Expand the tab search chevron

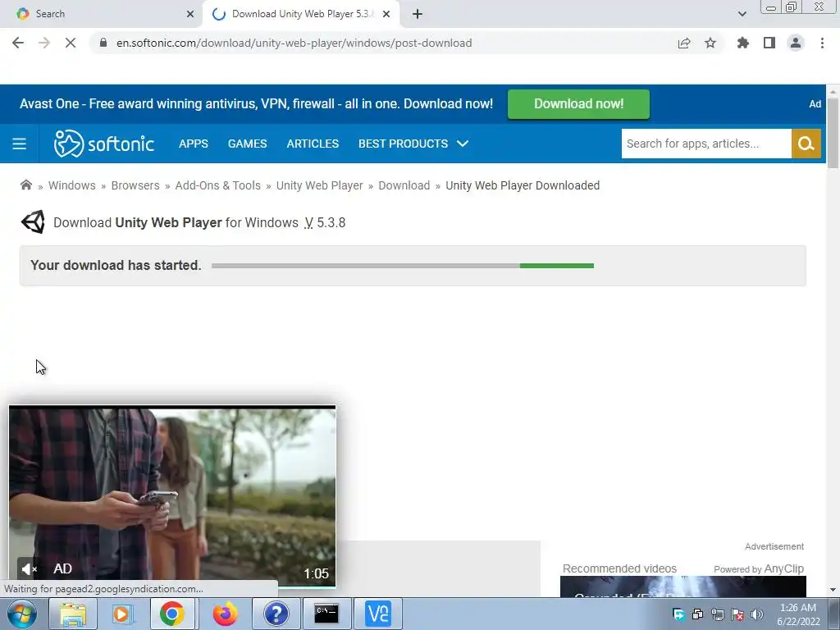pos(742,14)
